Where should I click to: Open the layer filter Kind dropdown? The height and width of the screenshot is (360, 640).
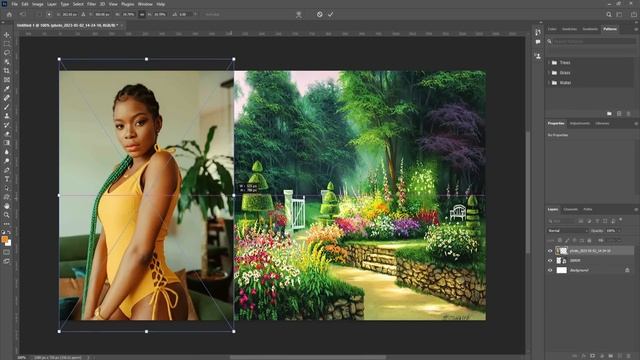point(562,221)
